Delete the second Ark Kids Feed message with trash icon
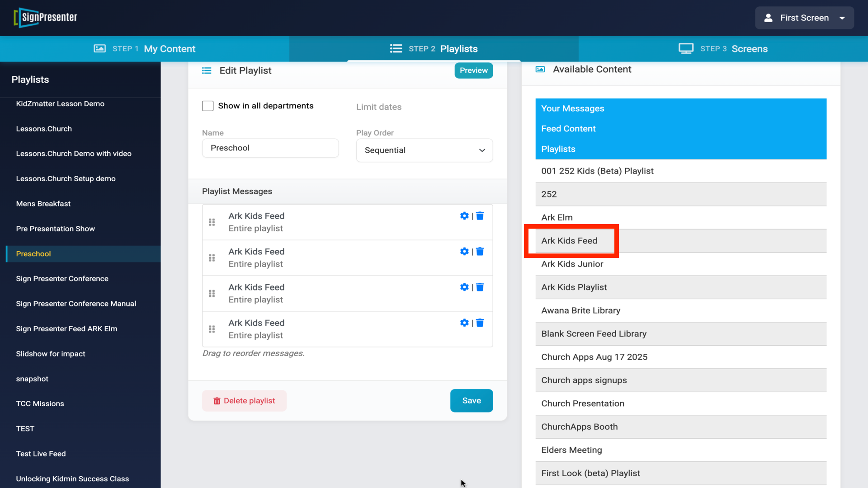The width and height of the screenshot is (868, 488). (480, 252)
